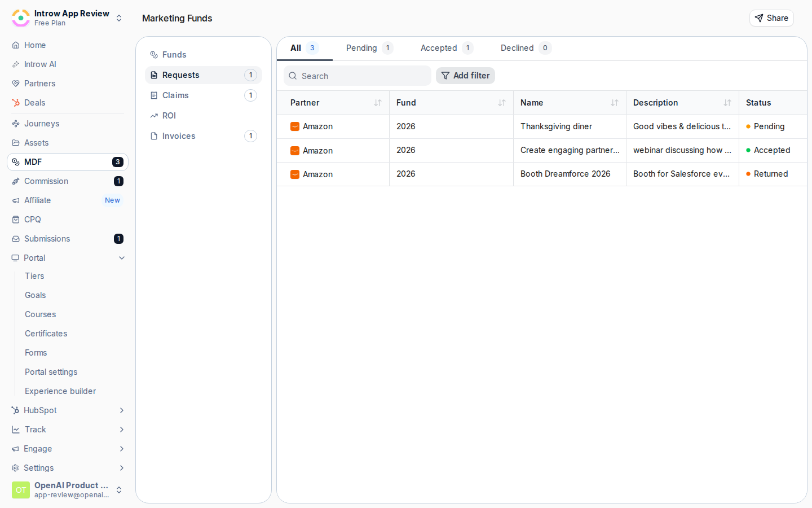Click the Introw logo icon
The height and width of the screenshot is (508, 812).
21,18
